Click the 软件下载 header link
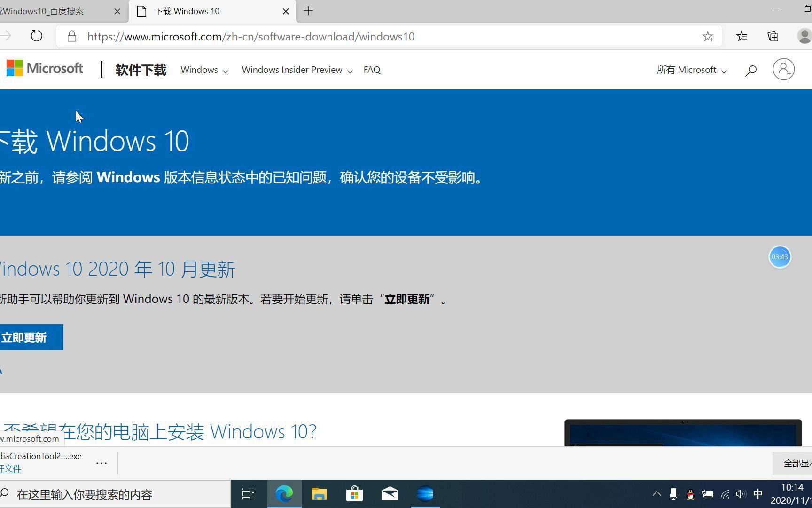Viewport: 812px width, 508px height. [x=141, y=70]
